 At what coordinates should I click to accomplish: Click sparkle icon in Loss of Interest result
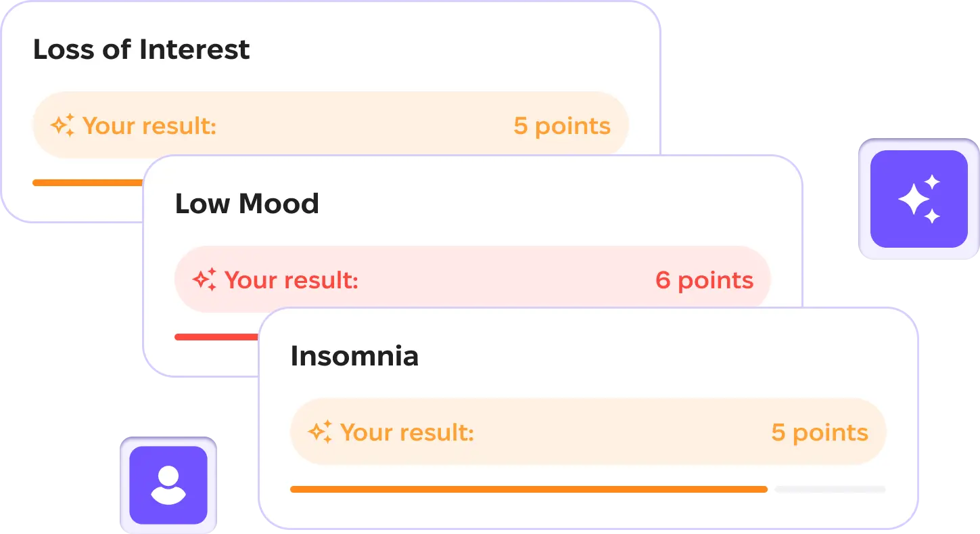click(x=63, y=126)
